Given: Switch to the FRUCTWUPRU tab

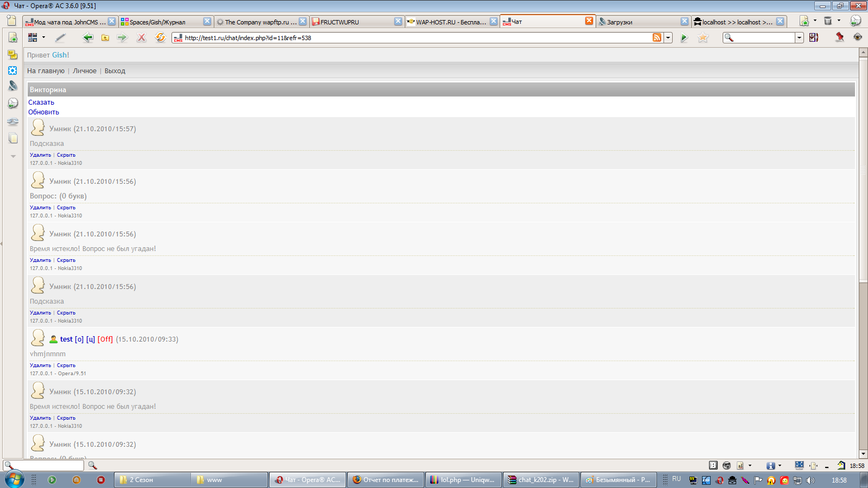Looking at the screenshot, I should pos(356,22).
